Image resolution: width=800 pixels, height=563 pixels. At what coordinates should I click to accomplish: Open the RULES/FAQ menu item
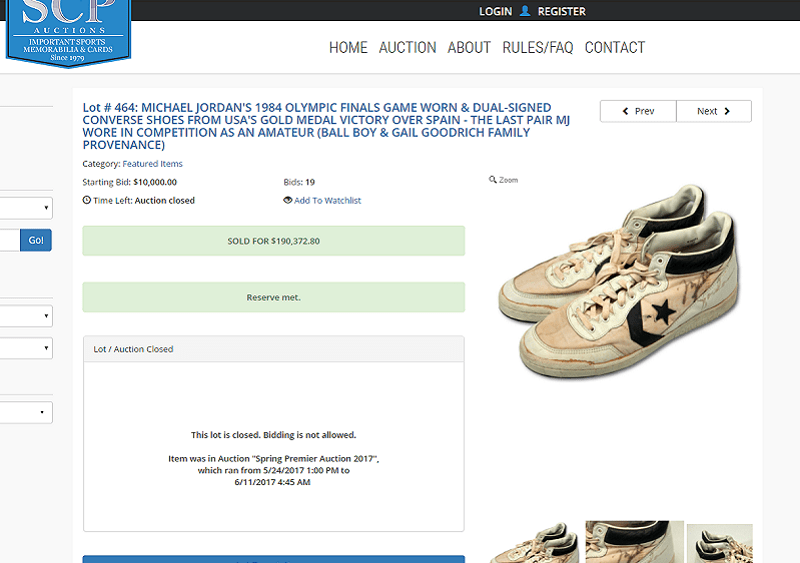[x=538, y=47]
